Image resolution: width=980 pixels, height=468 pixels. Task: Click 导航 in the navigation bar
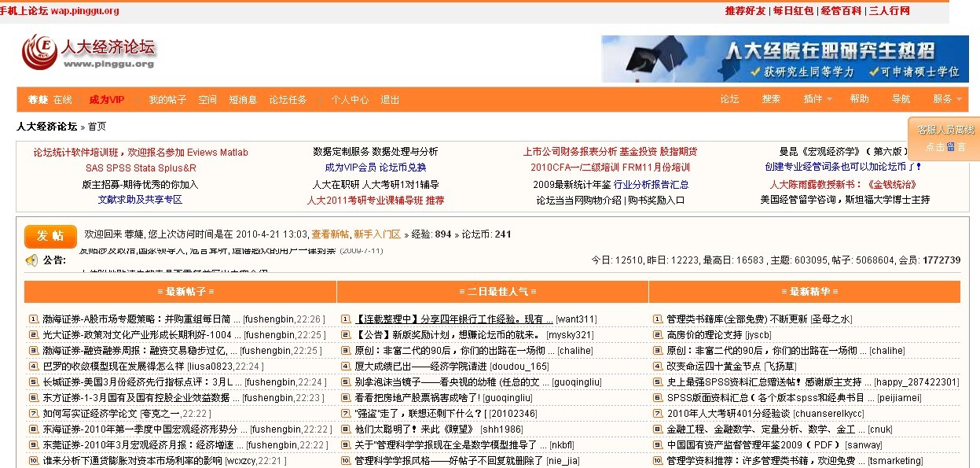coord(901,100)
